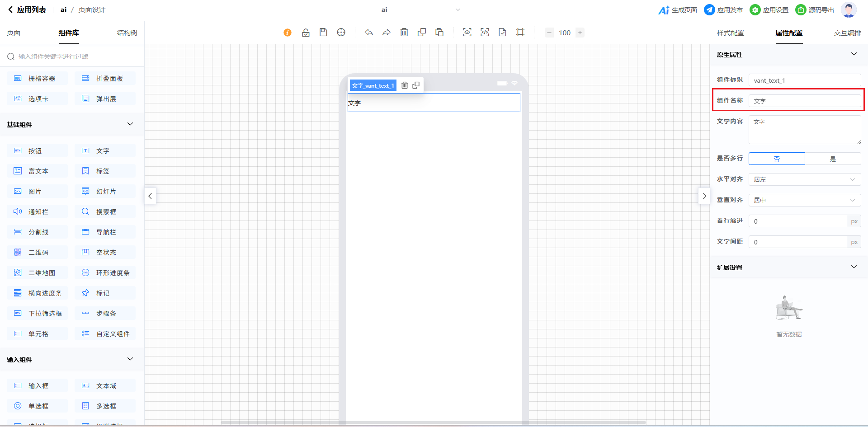Click the 生成页面 AI button
The height and width of the screenshot is (427, 868).
point(678,10)
